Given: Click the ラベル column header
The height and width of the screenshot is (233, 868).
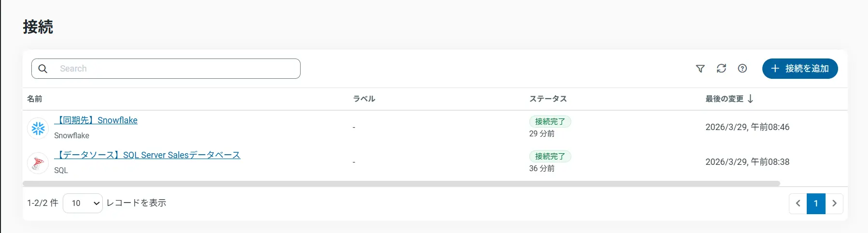Looking at the screenshot, I should point(364,99).
